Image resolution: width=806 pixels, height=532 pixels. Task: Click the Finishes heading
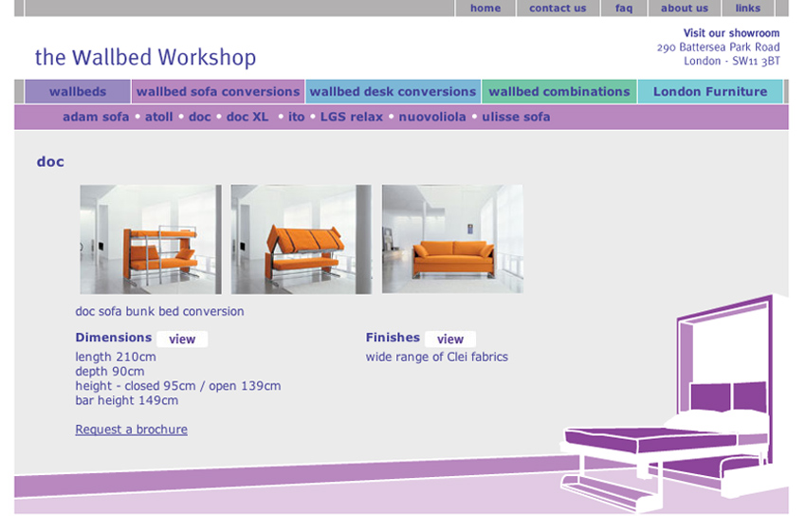coord(393,338)
